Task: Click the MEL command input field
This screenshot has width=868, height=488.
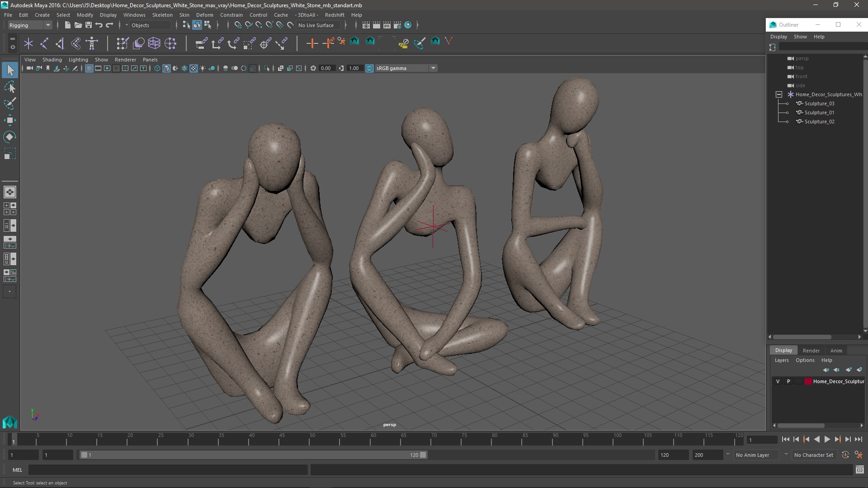Action: (x=168, y=470)
